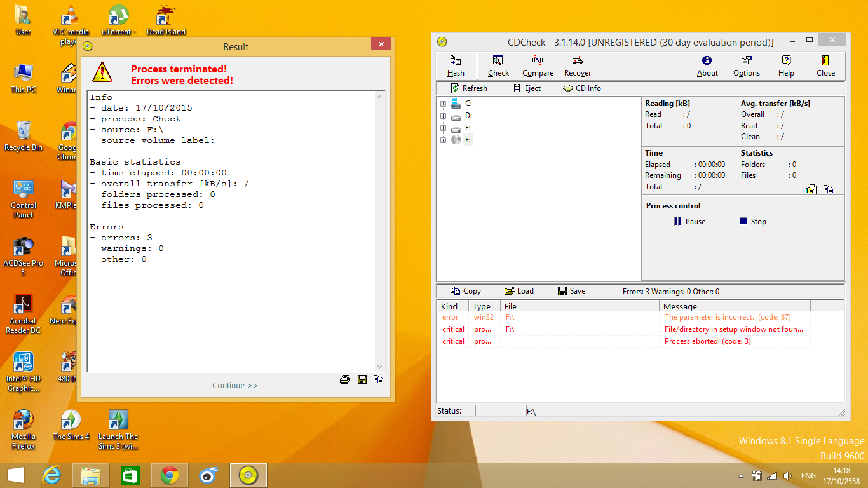Screen dimensions: 868x488
Task: Click the Hash toolbar icon
Action: point(456,65)
